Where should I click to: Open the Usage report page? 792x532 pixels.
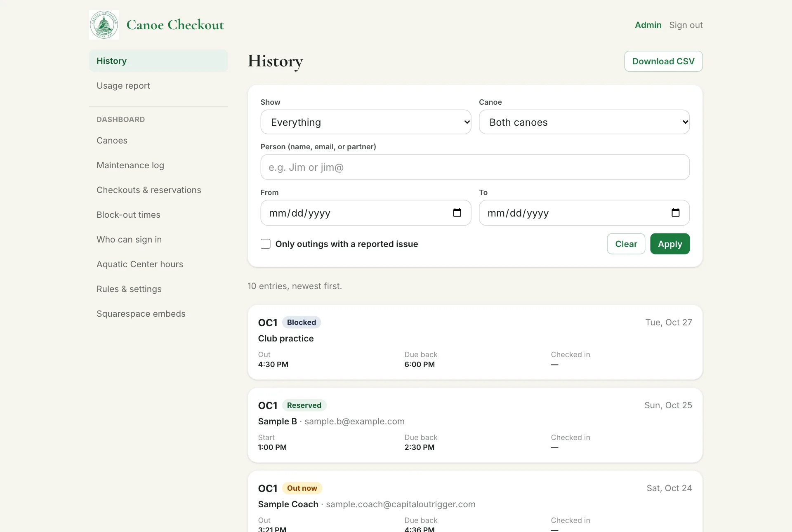123,86
